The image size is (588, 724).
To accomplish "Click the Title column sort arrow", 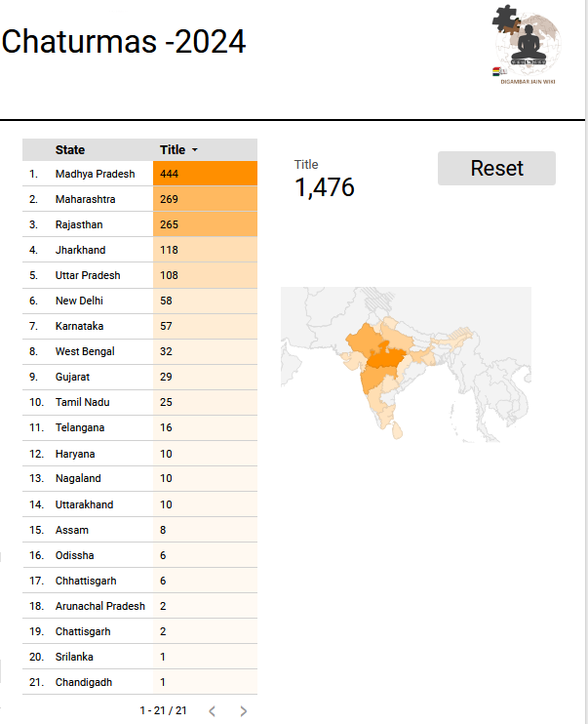I will [195, 150].
